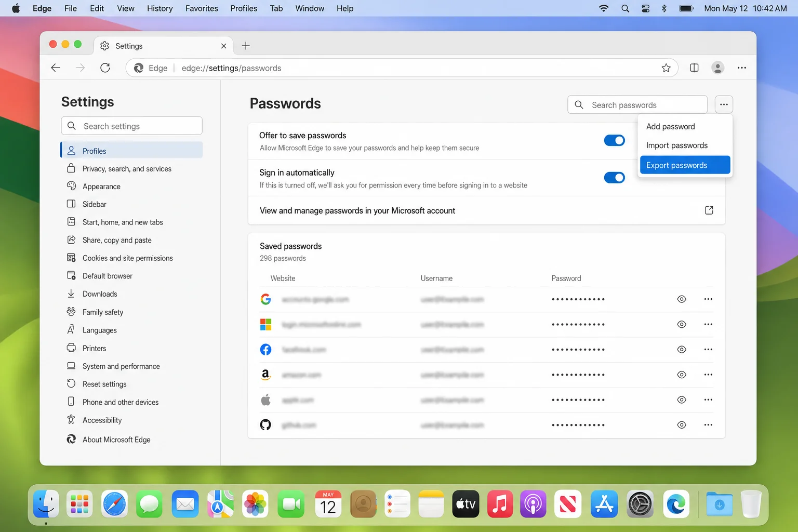
Task: Open the Profiles menu in the menu bar
Action: coord(244,8)
